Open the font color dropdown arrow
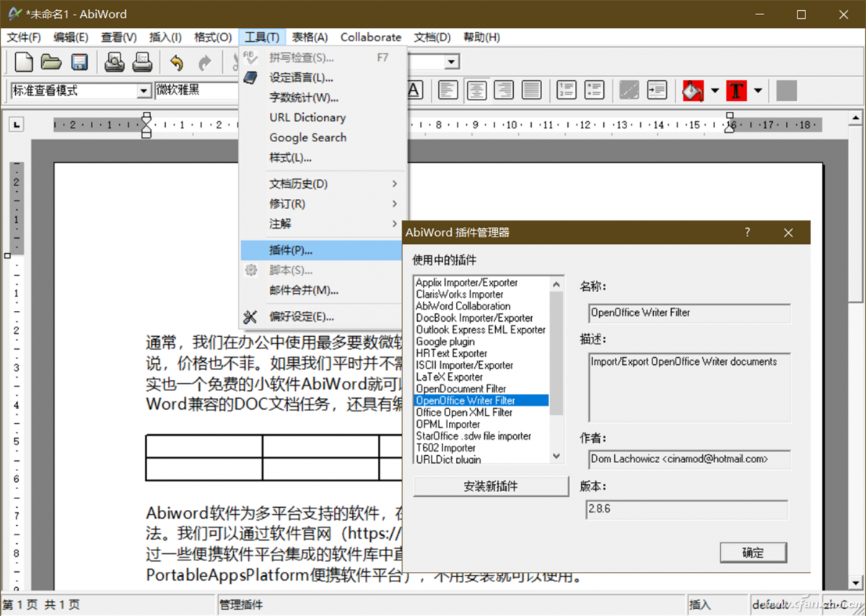Viewport: 866px width, 616px height. coord(758,90)
